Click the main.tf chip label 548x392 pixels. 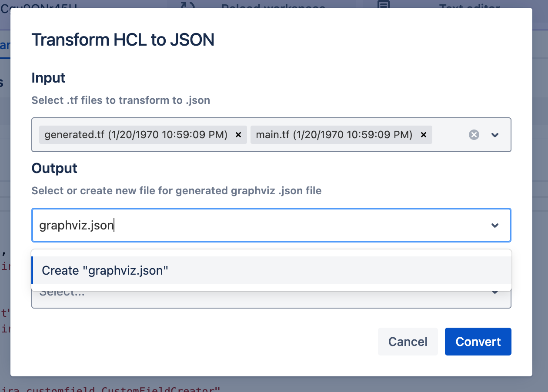tap(334, 135)
